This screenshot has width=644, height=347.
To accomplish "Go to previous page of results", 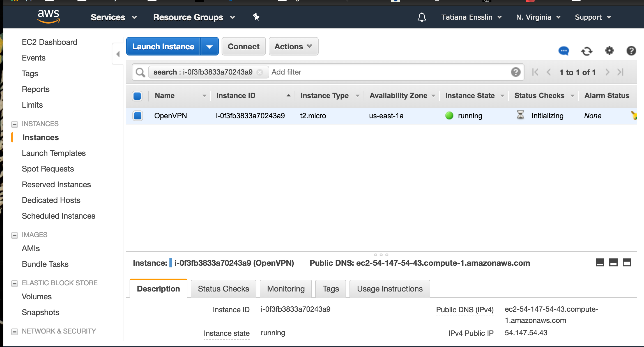I will coord(549,72).
